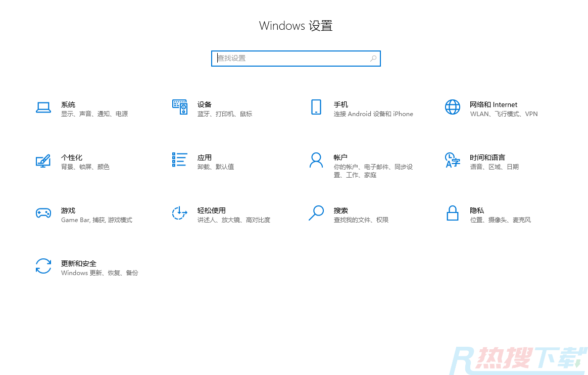Open the 应用 settings title
This screenshot has height=375, width=588.
(205, 157)
